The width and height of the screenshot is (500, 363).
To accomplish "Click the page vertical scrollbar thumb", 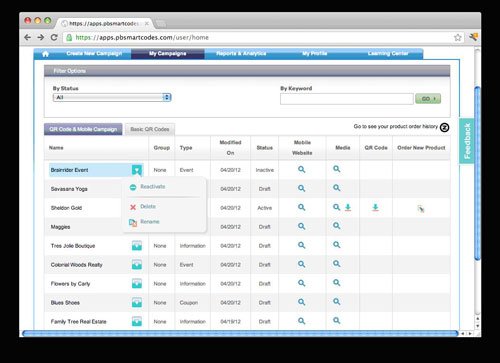I will pos(477,173).
